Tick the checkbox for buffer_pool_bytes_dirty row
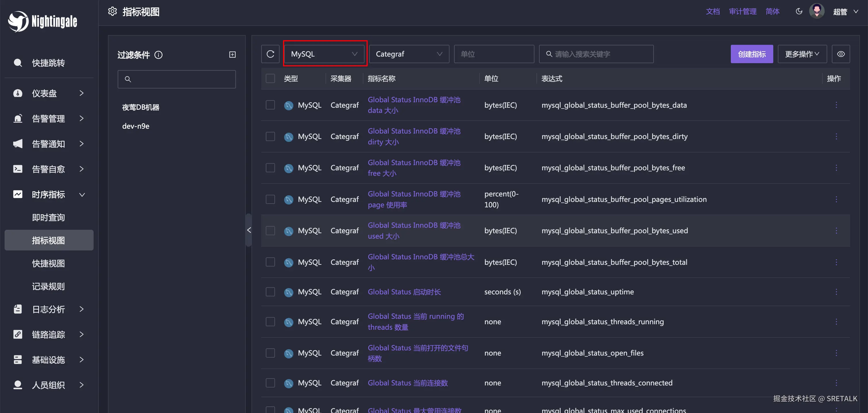 pyautogui.click(x=270, y=136)
